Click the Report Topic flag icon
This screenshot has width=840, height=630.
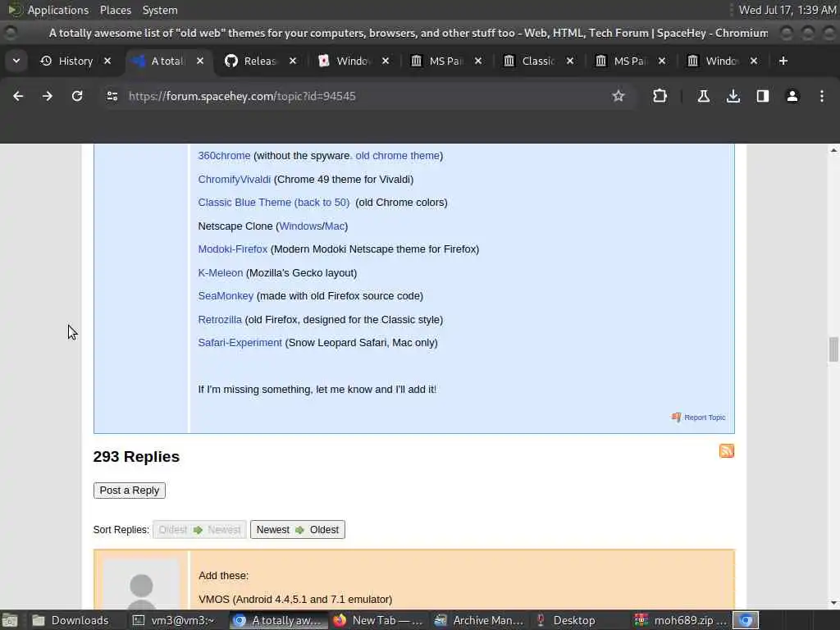pyautogui.click(x=676, y=418)
